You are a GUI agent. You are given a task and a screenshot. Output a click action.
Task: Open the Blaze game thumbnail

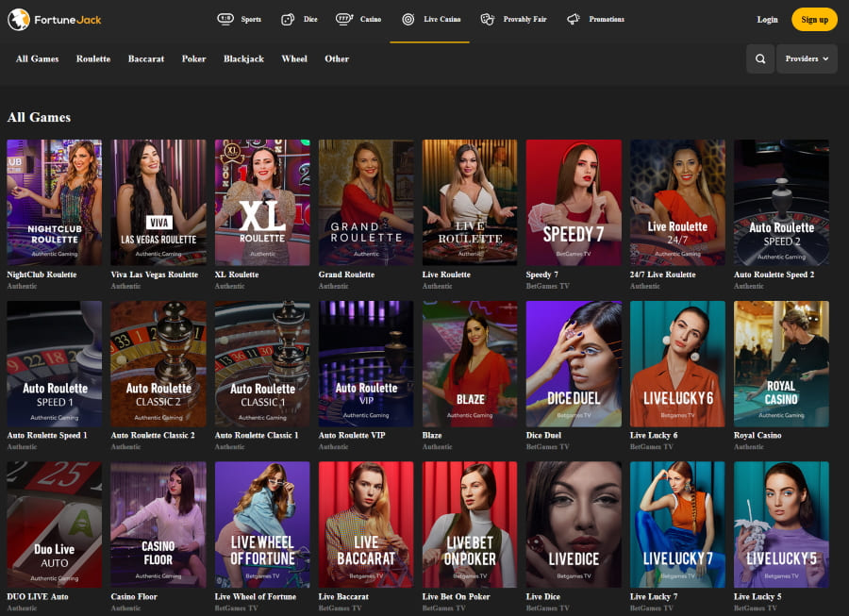470,364
